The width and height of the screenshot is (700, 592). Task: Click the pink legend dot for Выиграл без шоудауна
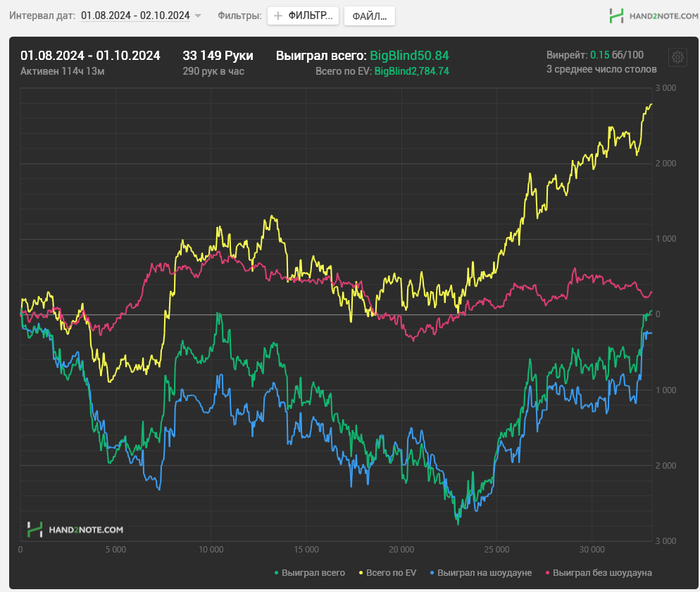(548, 573)
